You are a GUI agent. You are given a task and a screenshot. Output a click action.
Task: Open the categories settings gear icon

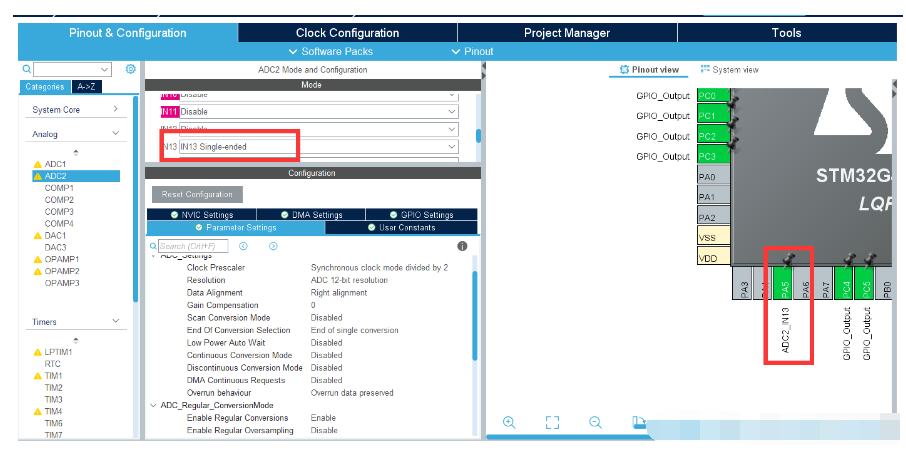tap(131, 69)
